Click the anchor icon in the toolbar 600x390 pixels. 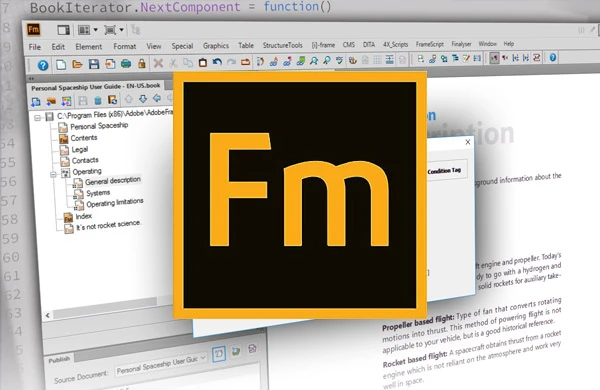[x=352, y=60]
